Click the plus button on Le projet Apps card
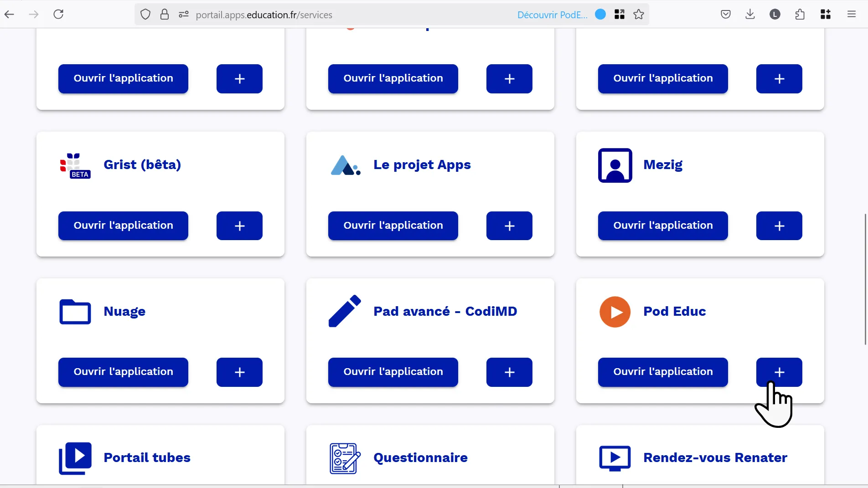The height and width of the screenshot is (488, 868). 509,226
